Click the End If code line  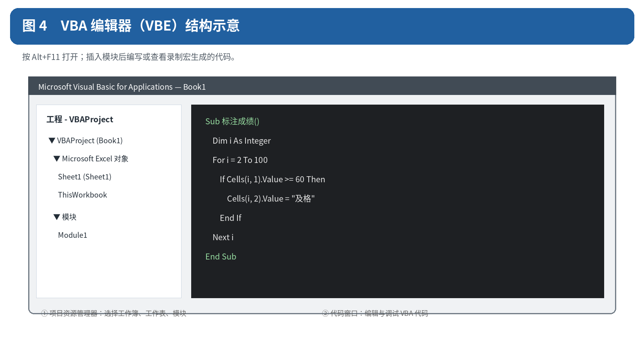pos(231,218)
